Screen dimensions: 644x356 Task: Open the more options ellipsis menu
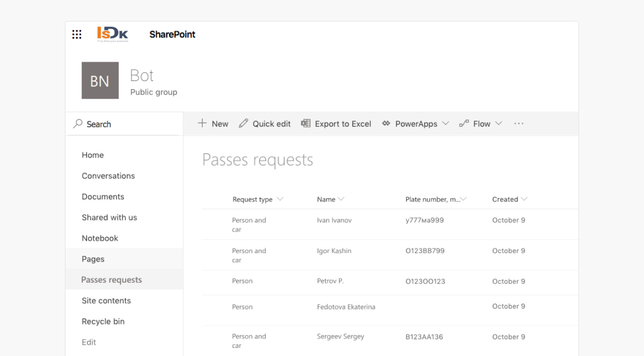point(518,123)
